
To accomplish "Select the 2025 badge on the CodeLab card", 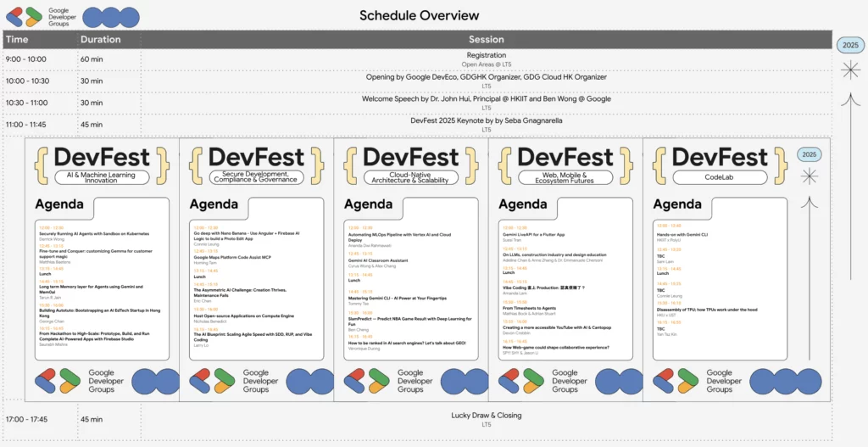I will point(810,154).
